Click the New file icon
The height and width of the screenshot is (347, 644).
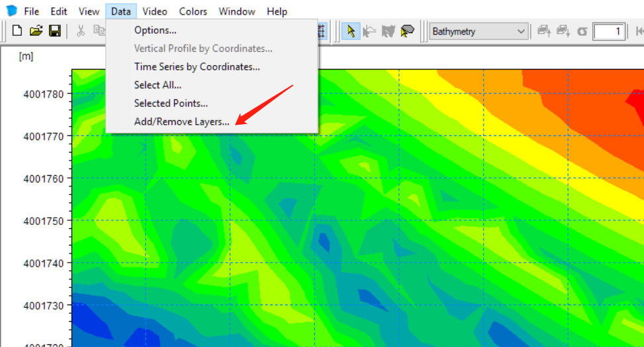(x=17, y=31)
